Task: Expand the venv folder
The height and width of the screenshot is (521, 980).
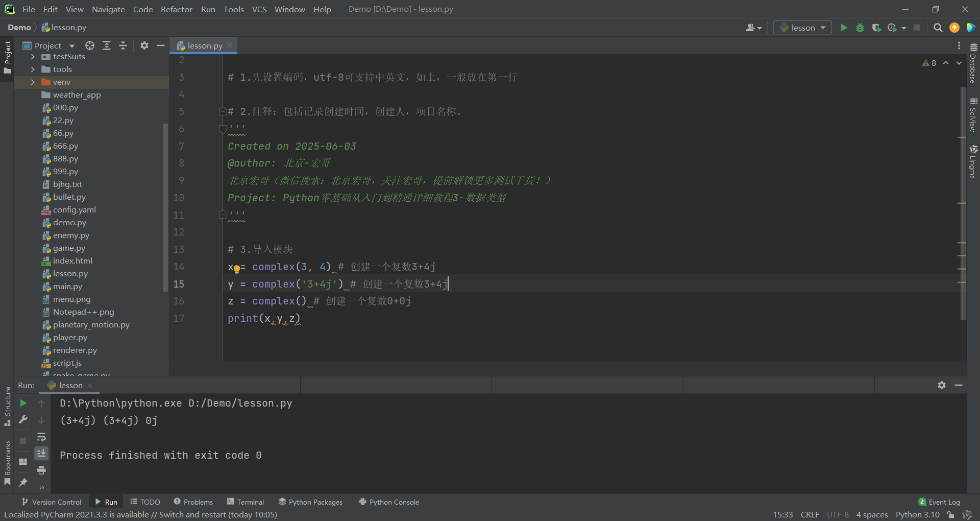Action: coord(33,82)
